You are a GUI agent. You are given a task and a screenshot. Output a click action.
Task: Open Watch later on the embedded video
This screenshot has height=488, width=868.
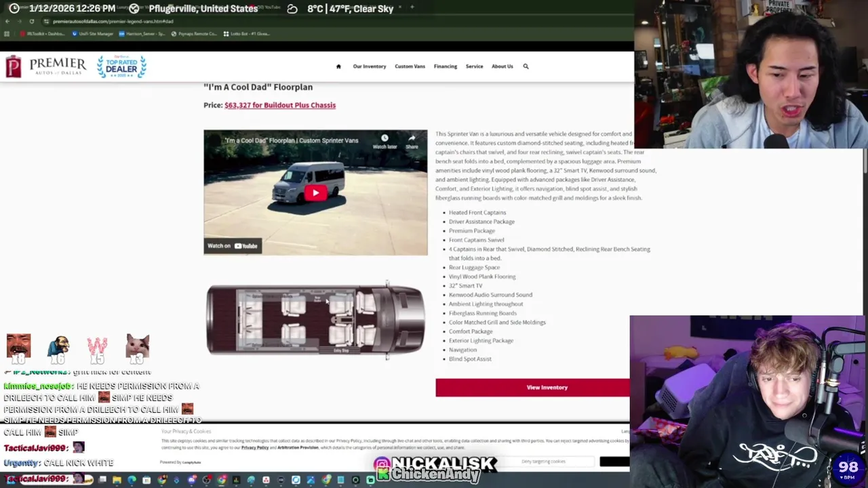(x=384, y=141)
